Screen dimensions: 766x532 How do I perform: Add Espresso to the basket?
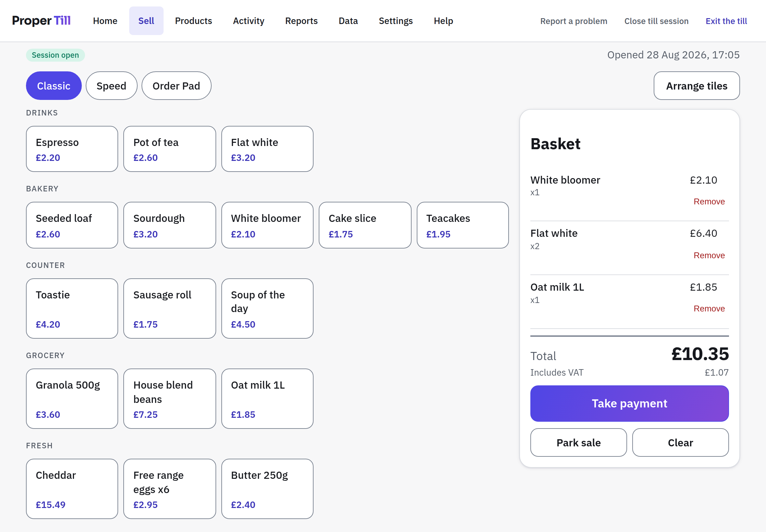pos(72,149)
